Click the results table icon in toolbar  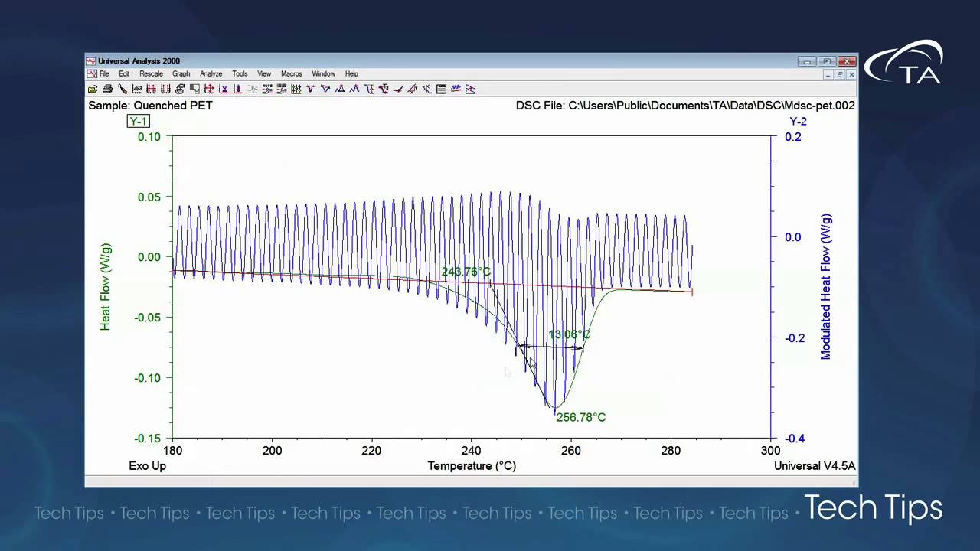click(x=441, y=90)
